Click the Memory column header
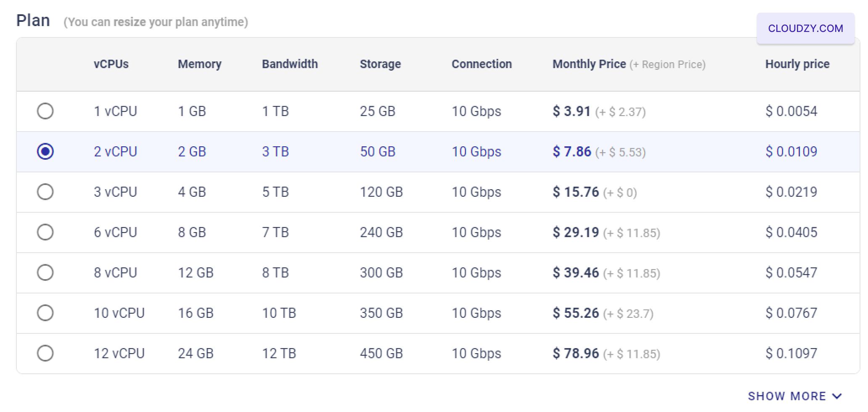The width and height of the screenshot is (868, 412). pos(200,64)
